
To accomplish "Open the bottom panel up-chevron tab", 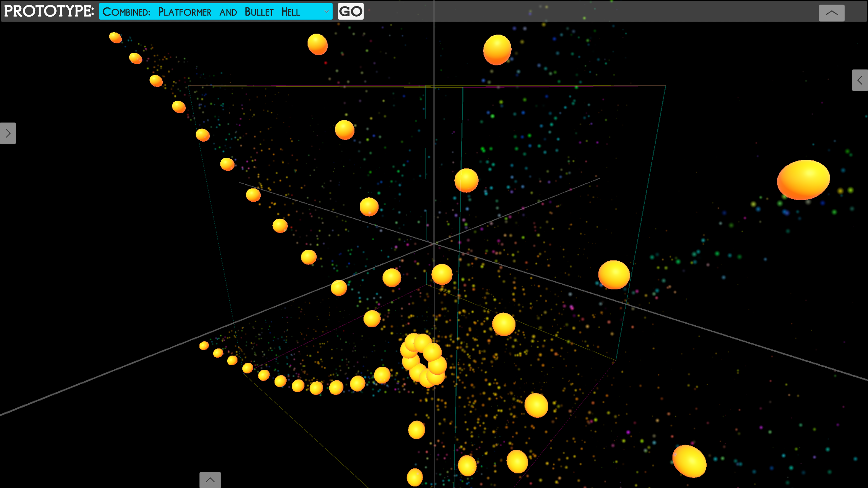I will point(210,480).
